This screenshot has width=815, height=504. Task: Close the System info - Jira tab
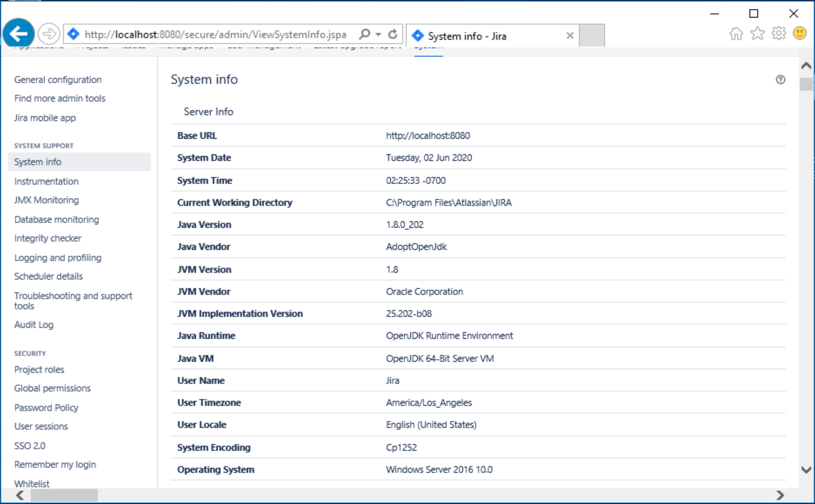[x=570, y=36]
